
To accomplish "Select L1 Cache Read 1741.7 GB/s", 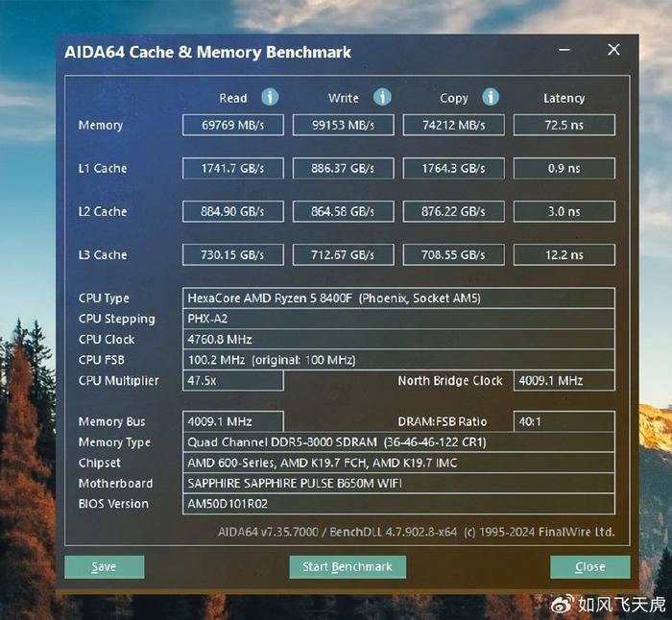I will click(x=232, y=168).
